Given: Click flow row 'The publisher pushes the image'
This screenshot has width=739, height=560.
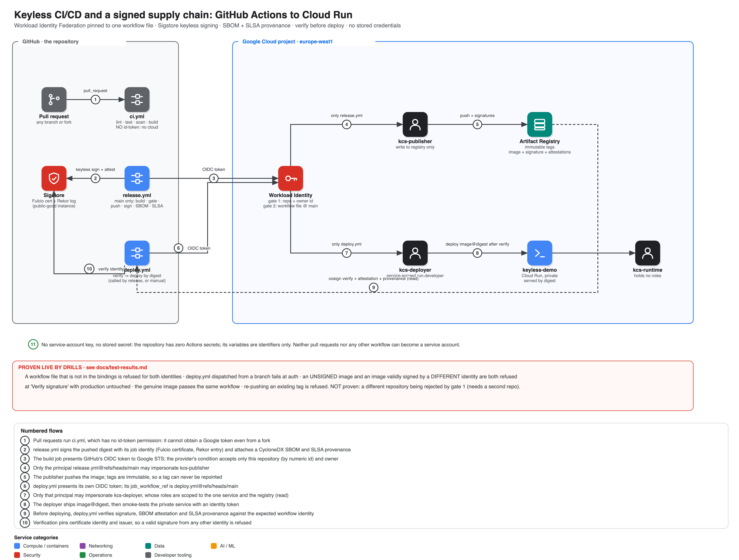Looking at the screenshot, I should (127, 477).
